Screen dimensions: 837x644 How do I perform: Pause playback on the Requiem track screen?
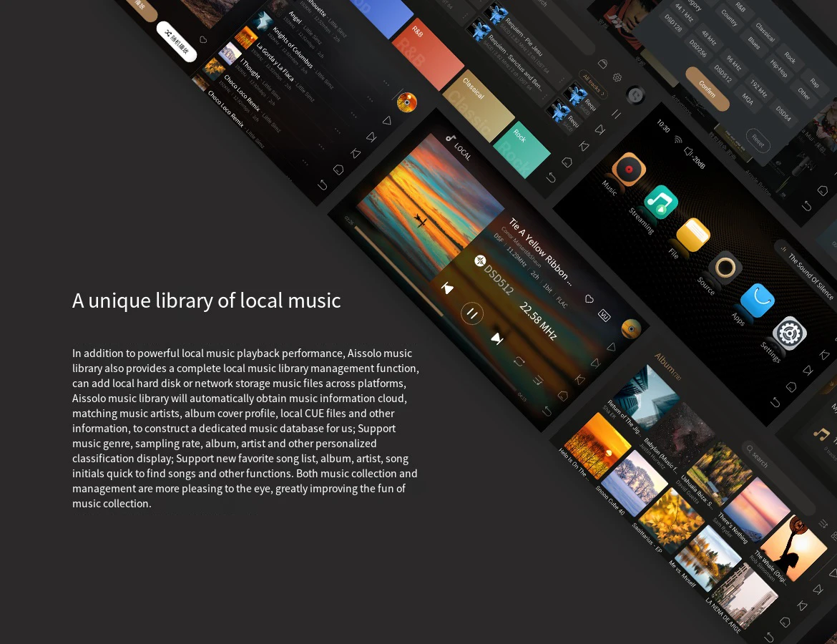[616, 114]
